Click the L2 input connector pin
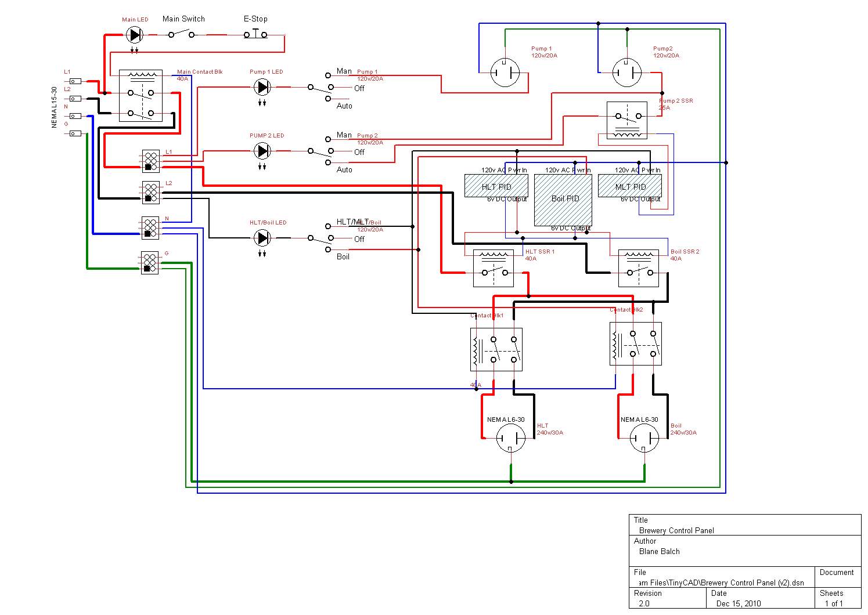 [x=75, y=99]
